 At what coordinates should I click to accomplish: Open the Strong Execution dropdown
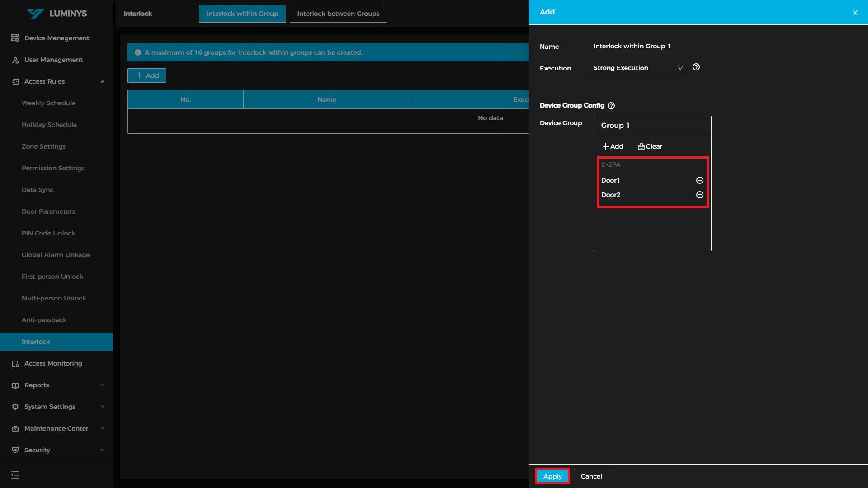point(637,68)
